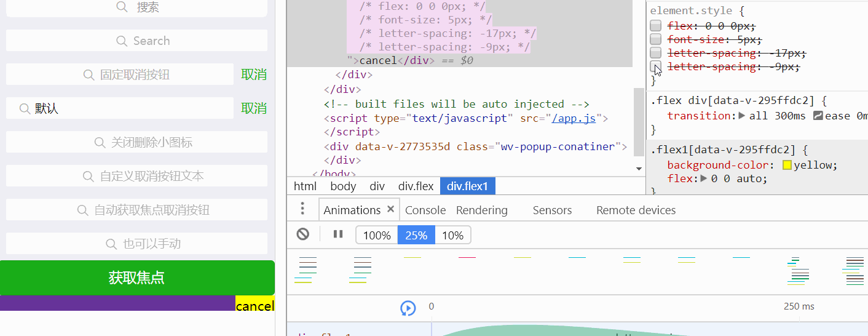Open the Rendering drawer tab
Viewport: 868px width, 336px height.
[x=482, y=210]
